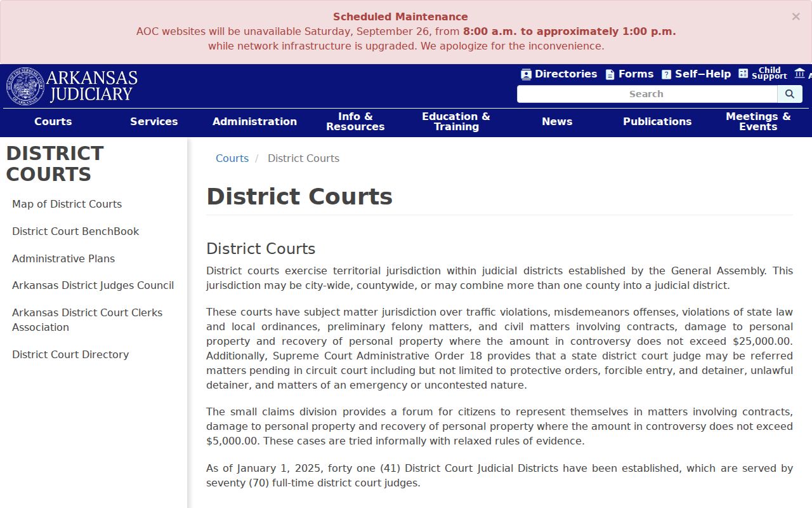Click the Self-Help text link
This screenshot has width=812, height=508.
(703, 74)
